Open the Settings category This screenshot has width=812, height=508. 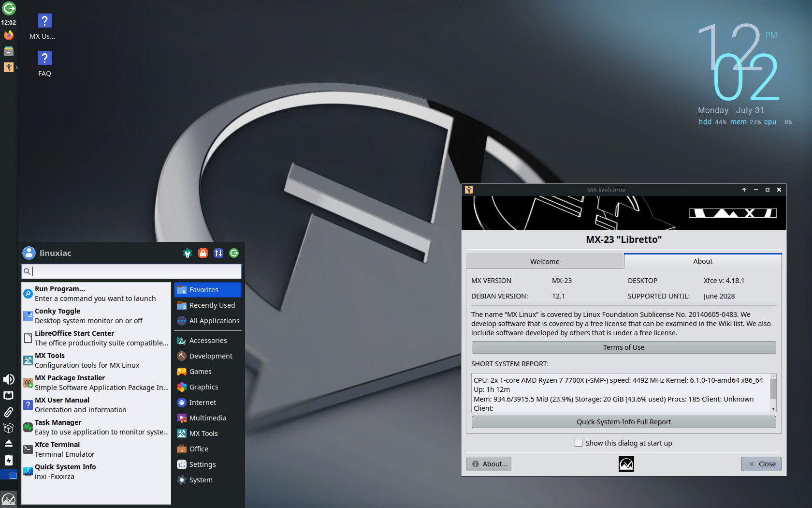(208, 464)
